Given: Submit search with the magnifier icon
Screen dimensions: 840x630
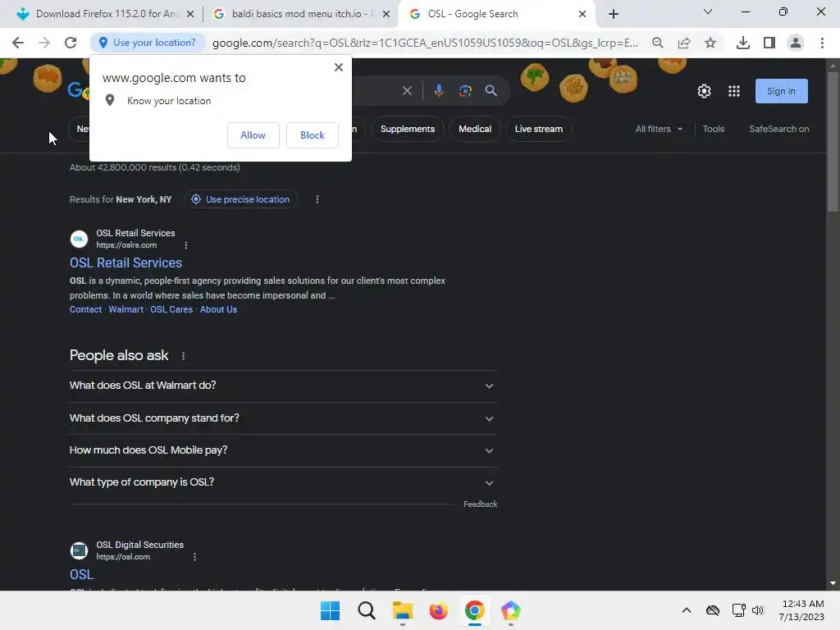Looking at the screenshot, I should click(491, 90).
